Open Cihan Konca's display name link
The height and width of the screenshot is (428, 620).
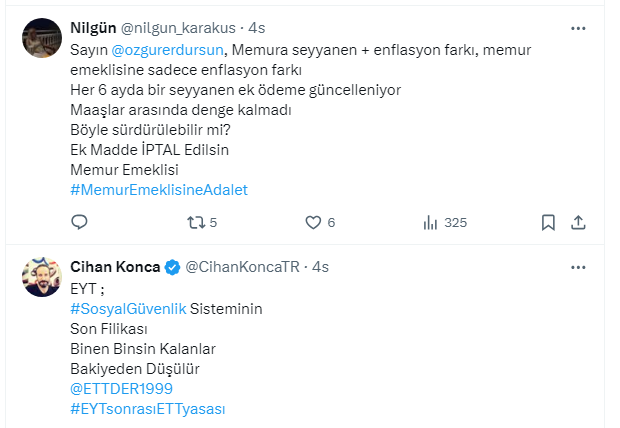114,267
